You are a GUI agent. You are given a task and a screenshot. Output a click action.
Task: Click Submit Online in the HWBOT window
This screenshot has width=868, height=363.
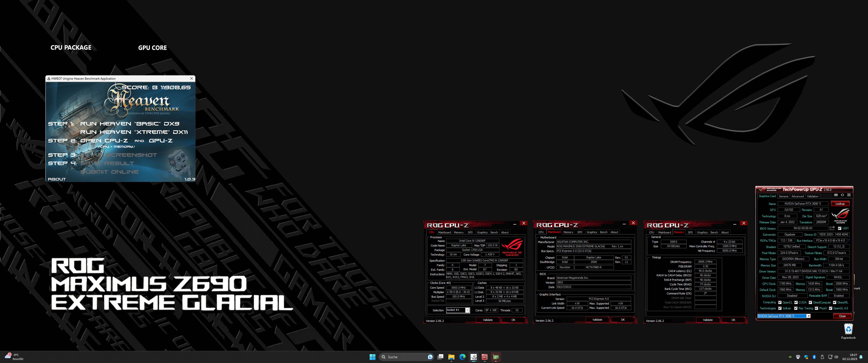(x=109, y=172)
